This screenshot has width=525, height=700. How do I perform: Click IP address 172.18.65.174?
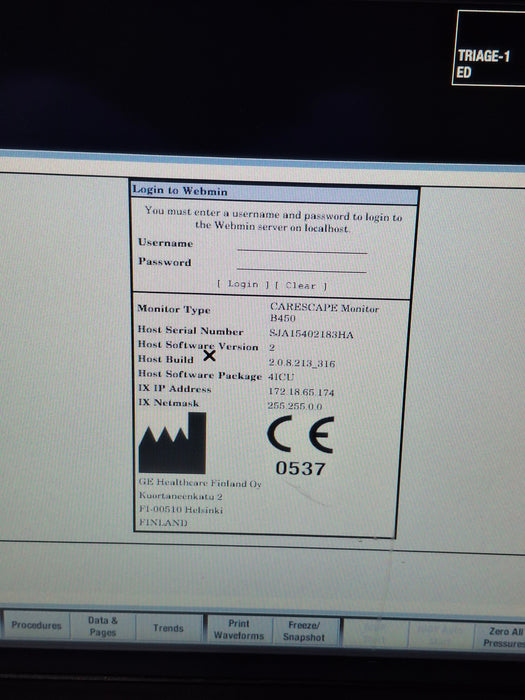pos(301,392)
